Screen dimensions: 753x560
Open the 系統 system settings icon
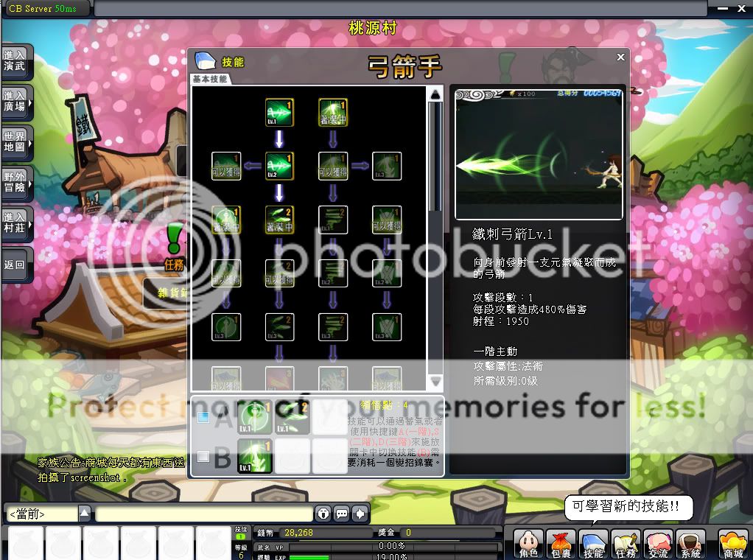point(690,544)
